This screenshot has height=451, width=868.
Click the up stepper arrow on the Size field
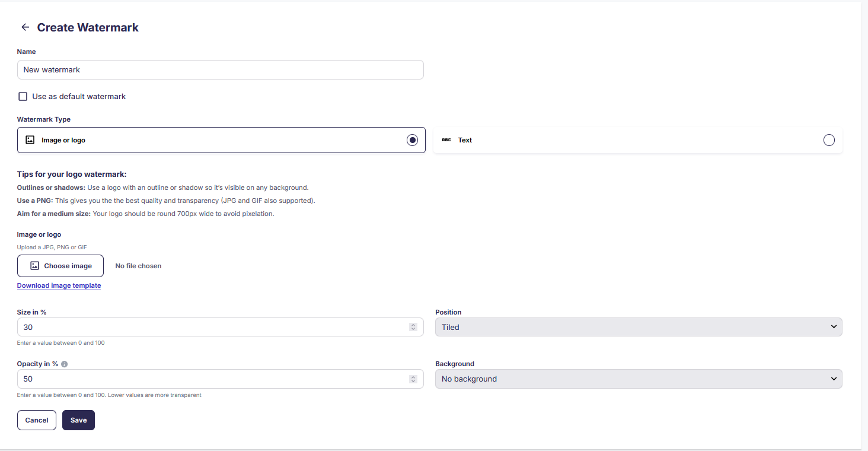coord(413,324)
